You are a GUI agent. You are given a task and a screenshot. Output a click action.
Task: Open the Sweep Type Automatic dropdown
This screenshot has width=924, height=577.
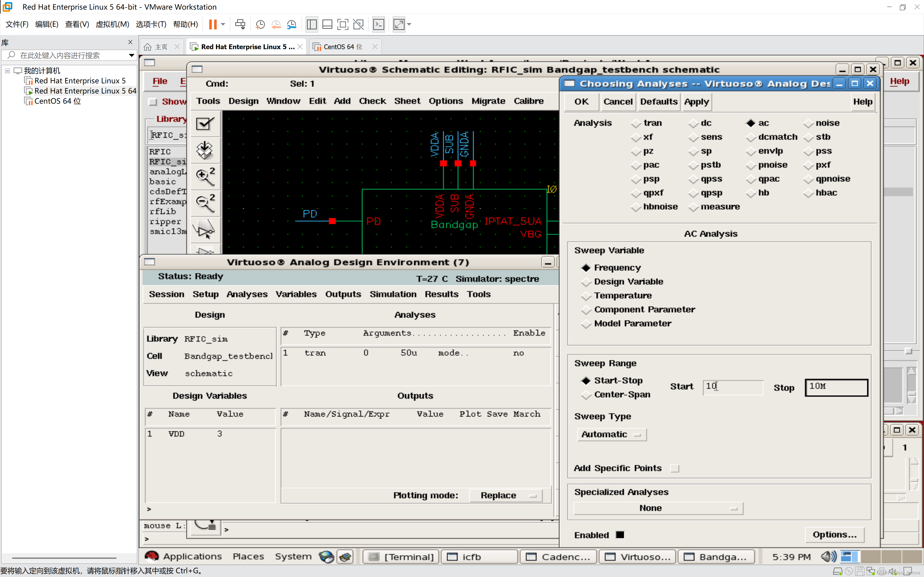pyautogui.click(x=612, y=434)
